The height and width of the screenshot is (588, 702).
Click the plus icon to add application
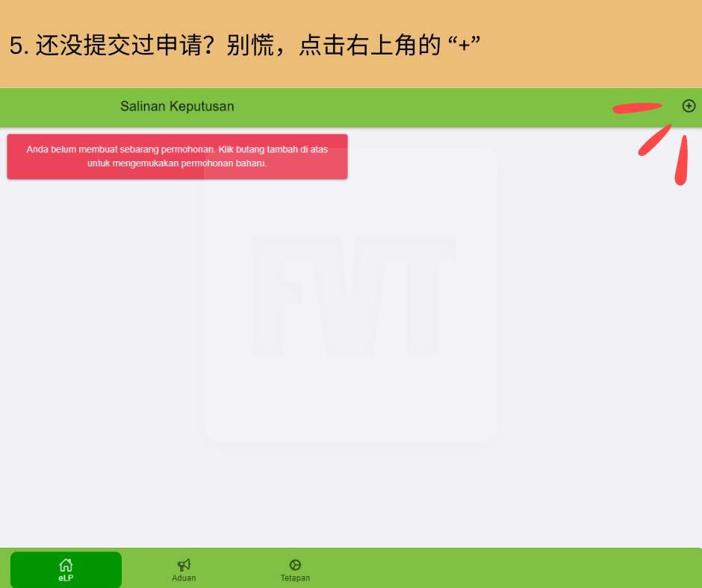pyautogui.click(x=689, y=106)
